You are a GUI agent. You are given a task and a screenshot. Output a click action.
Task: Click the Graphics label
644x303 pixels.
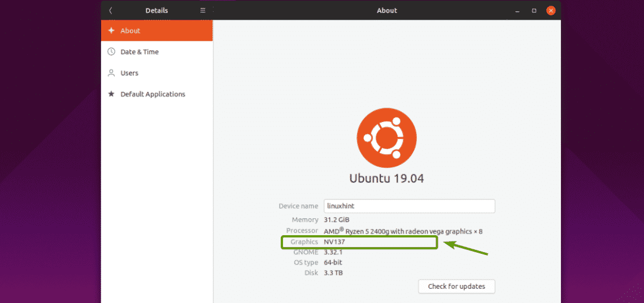304,242
